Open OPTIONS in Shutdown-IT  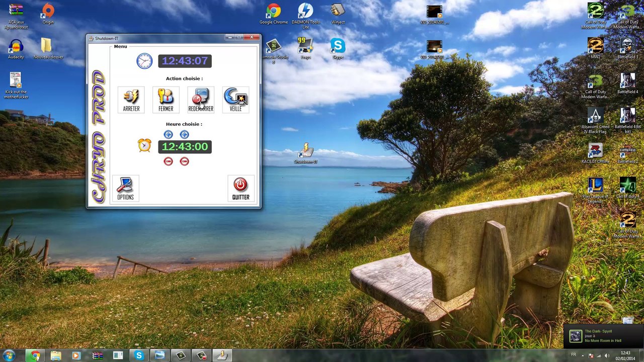(125, 189)
